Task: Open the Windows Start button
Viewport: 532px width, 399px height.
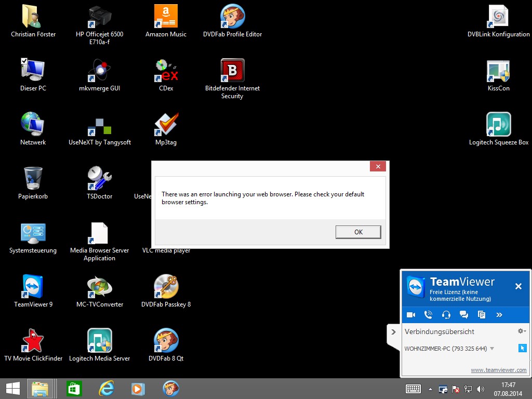Action: [13, 389]
